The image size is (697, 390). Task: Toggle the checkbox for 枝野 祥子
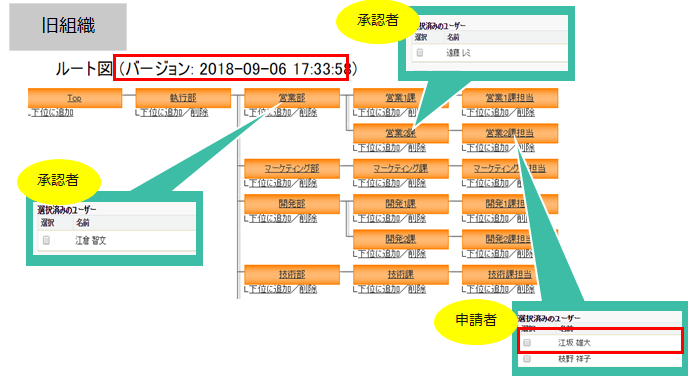coord(527,359)
